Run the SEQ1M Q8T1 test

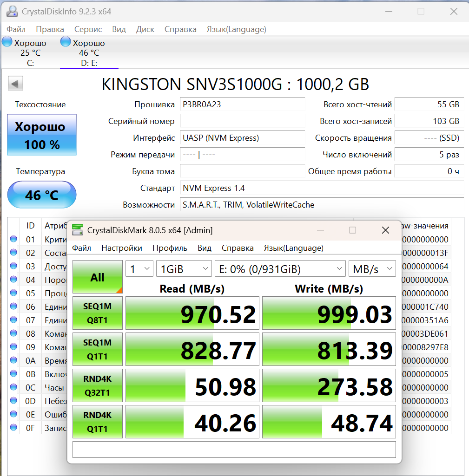[x=98, y=313]
